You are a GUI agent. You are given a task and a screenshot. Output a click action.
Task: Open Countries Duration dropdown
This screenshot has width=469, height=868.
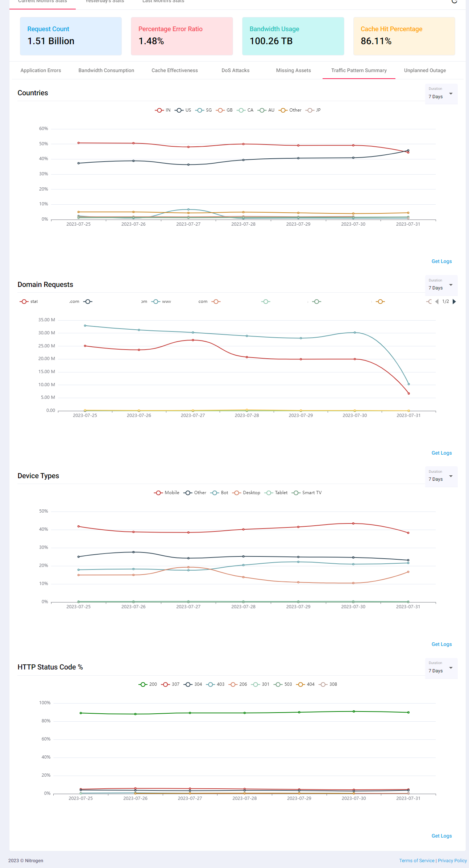[441, 94]
